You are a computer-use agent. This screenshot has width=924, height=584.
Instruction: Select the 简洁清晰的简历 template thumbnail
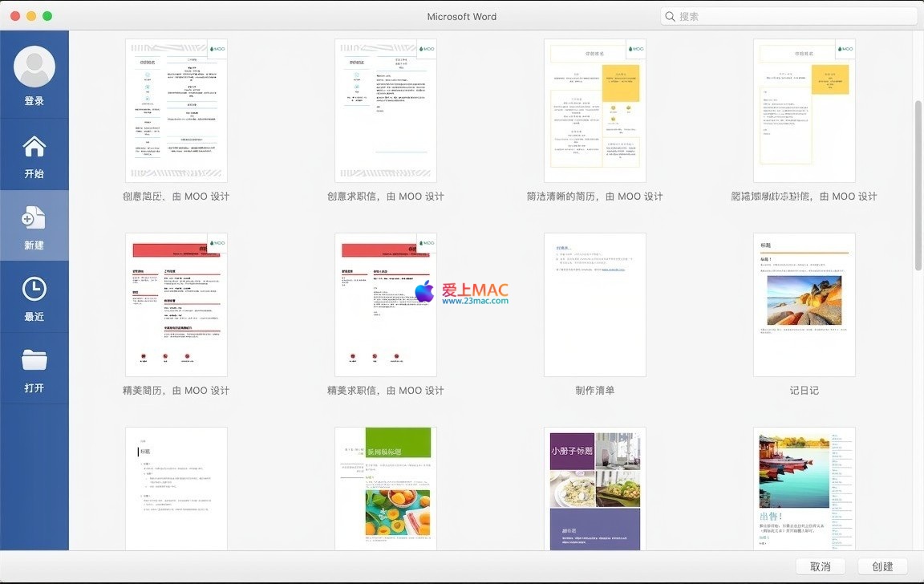click(595, 111)
